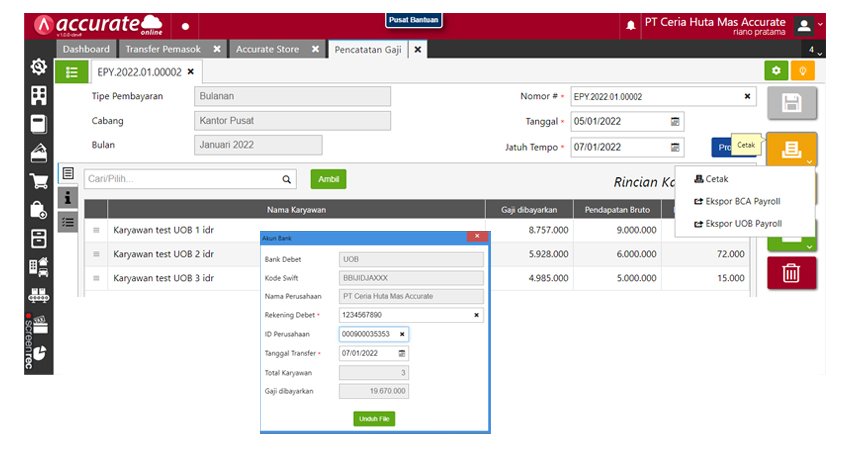Screen dimensions: 850x450
Task: Click the shopping cart sidebar icon
Action: click(38, 182)
